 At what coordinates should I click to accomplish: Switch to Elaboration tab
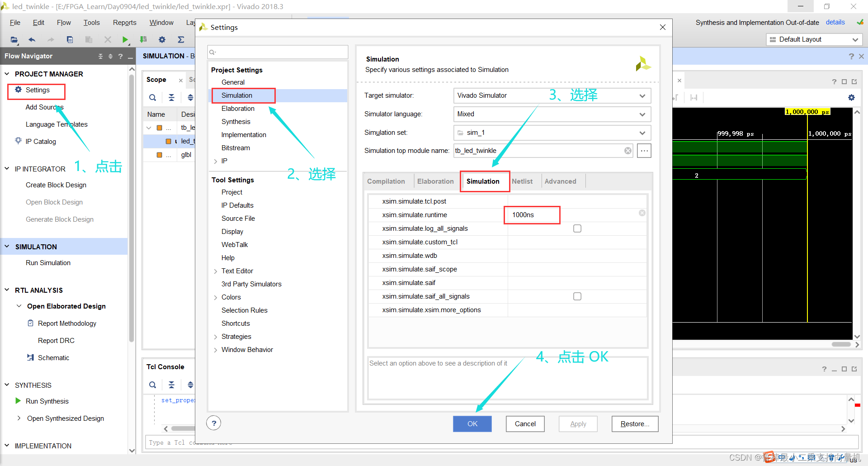435,181
